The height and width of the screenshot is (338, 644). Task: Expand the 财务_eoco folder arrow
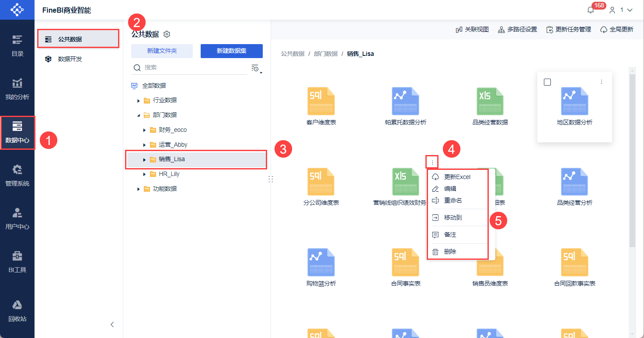pos(144,130)
